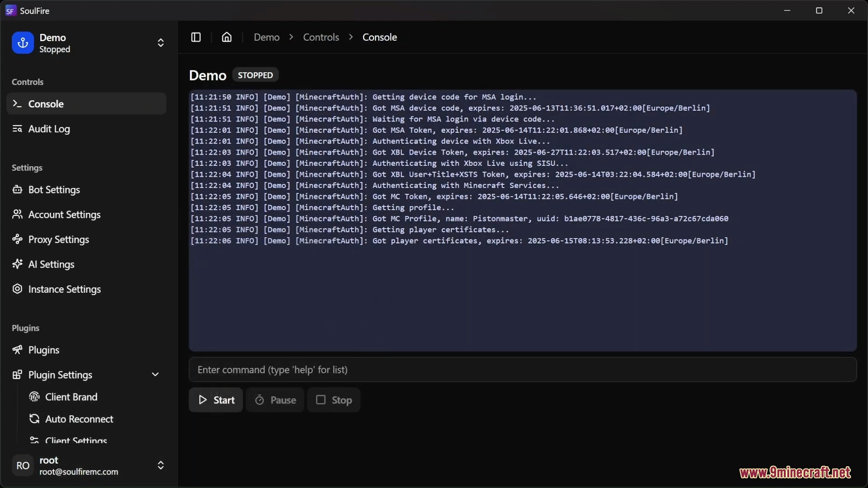The image size is (868, 488).
Task: Maximize the SoulFire window
Action: tap(819, 10)
